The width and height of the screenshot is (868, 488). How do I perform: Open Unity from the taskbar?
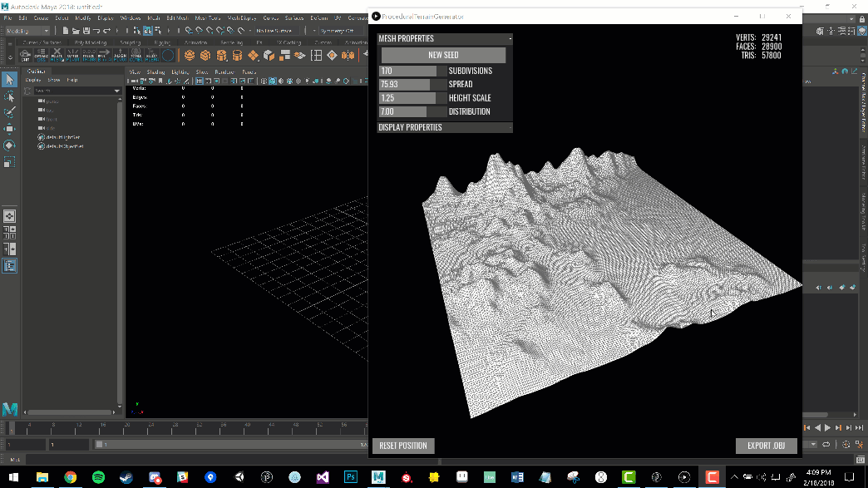pyautogui.click(x=239, y=477)
